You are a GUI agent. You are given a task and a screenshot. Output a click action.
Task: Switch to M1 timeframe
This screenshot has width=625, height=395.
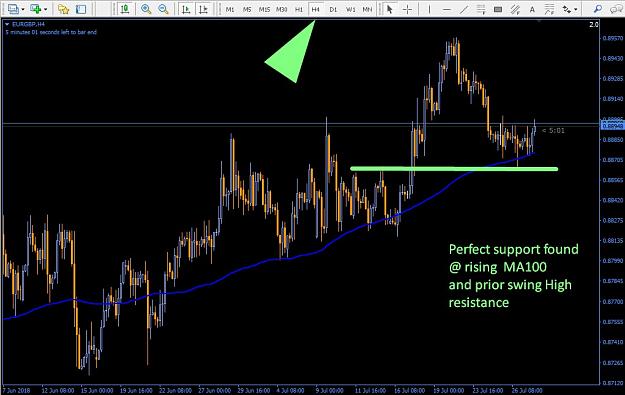(230, 9)
